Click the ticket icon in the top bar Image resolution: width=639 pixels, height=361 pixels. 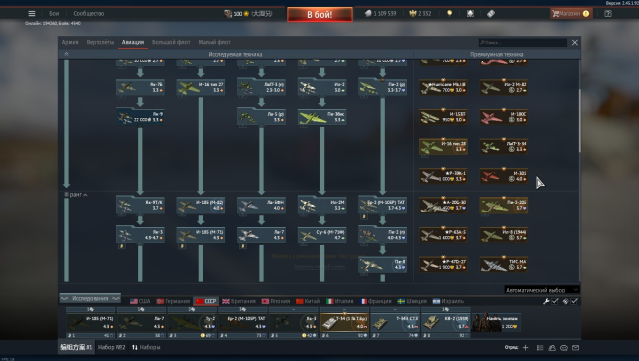pos(491,13)
